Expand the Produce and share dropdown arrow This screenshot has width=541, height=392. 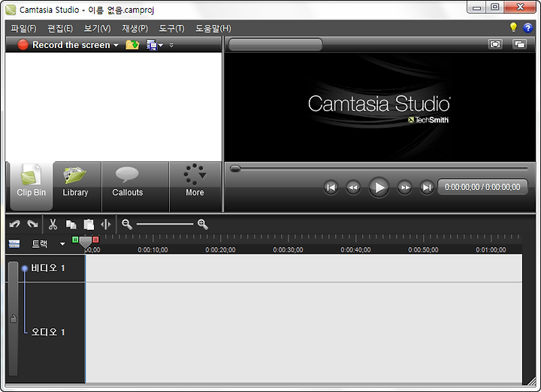coord(161,45)
